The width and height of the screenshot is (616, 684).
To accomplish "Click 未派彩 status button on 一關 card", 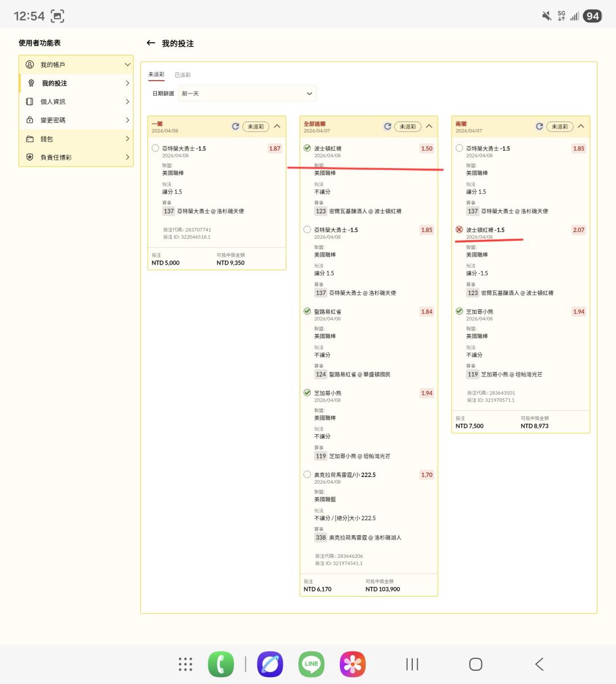I will tap(256, 127).
